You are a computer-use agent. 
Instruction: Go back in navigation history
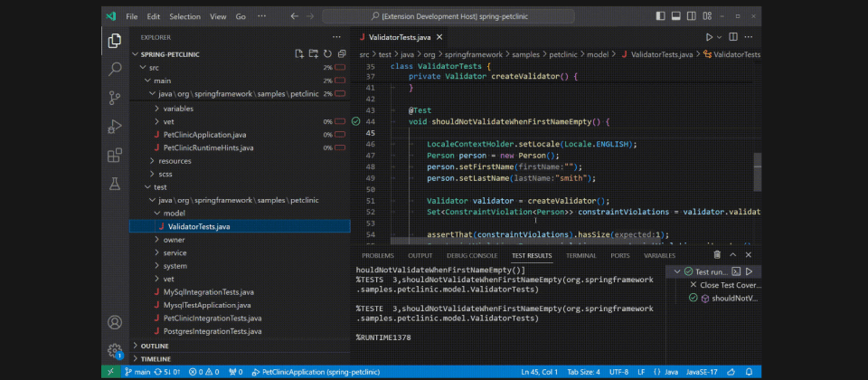(295, 16)
